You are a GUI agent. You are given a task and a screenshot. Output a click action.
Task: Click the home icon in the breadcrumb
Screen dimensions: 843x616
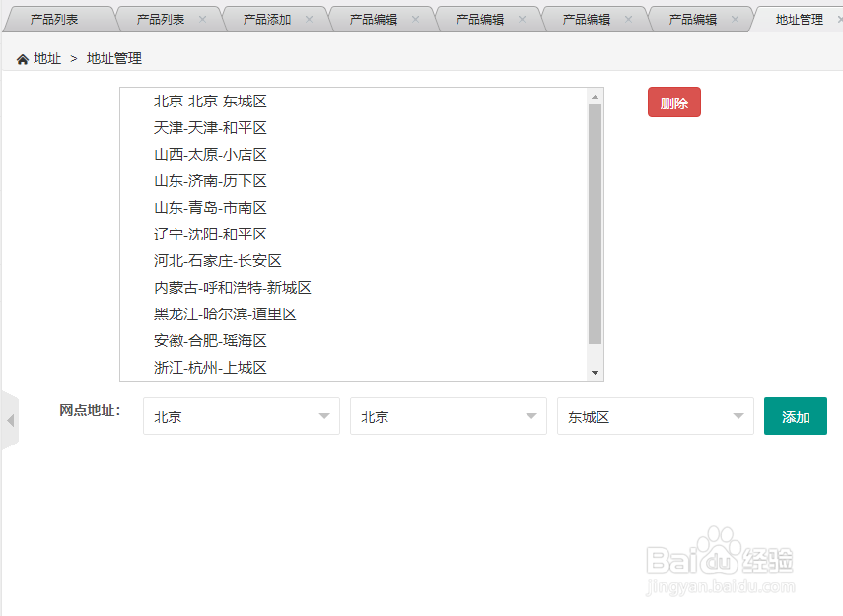22,58
